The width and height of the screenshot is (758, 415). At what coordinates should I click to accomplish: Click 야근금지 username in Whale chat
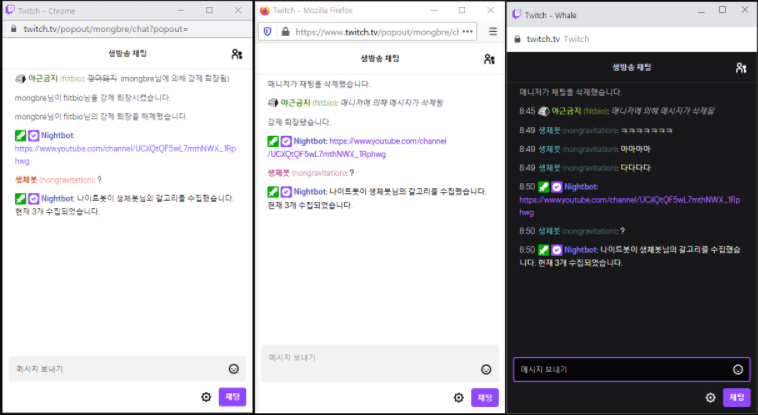click(566, 111)
